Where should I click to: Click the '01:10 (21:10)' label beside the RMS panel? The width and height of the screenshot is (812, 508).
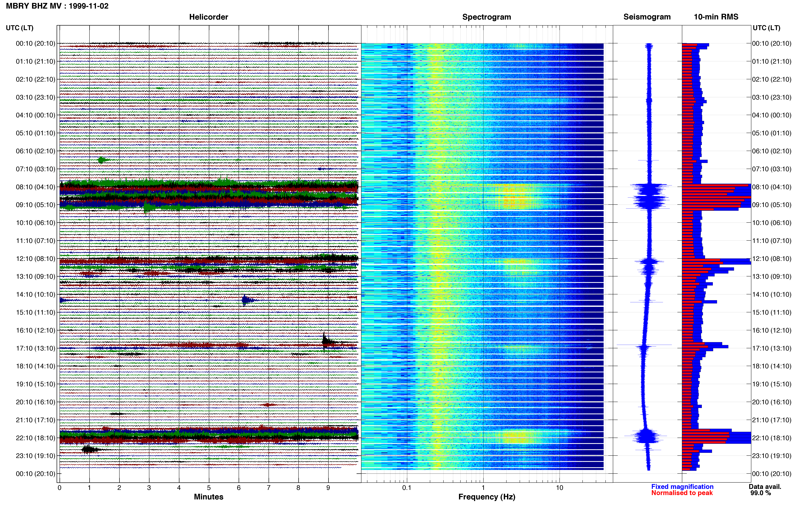click(772, 61)
